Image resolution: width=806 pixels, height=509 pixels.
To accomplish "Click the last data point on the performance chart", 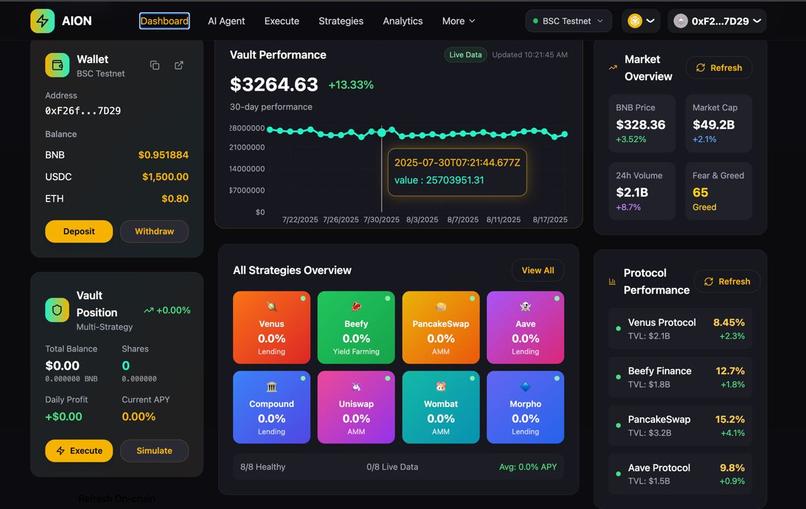I will [564, 134].
